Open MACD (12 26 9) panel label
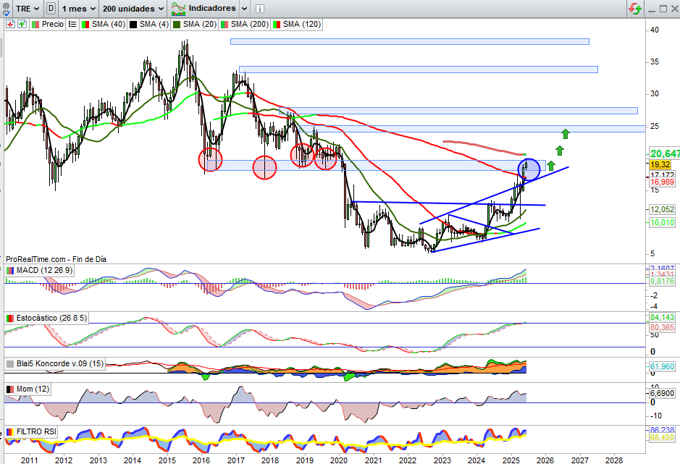680x464 pixels. (x=44, y=270)
